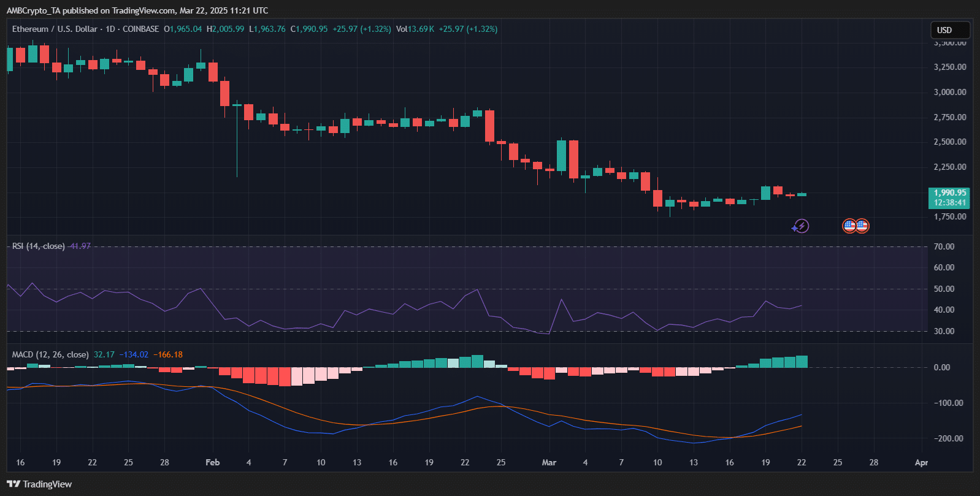This screenshot has width=980, height=496.
Task: Open the USD currency selector
Action: [x=950, y=30]
